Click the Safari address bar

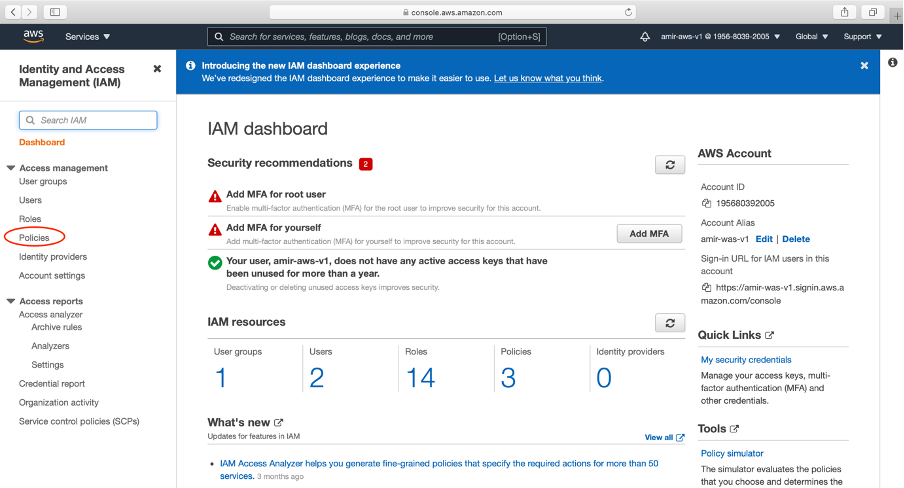[x=453, y=12]
